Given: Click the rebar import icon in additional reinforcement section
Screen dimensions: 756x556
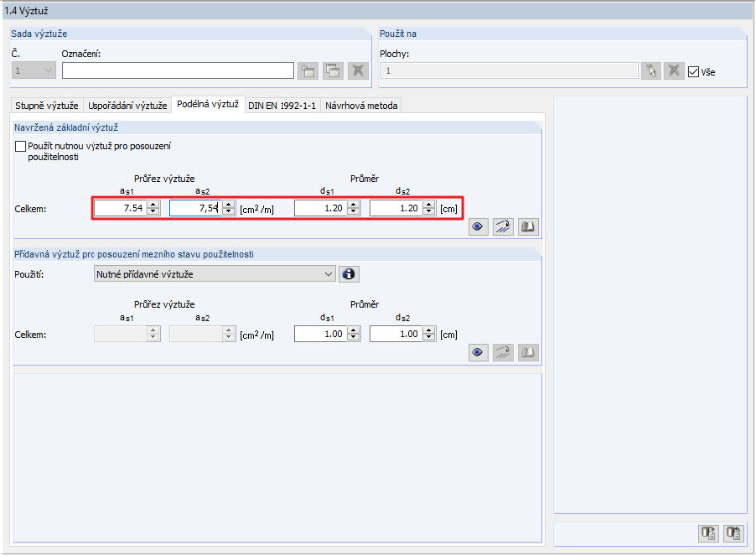Looking at the screenshot, I should (x=503, y=352).
